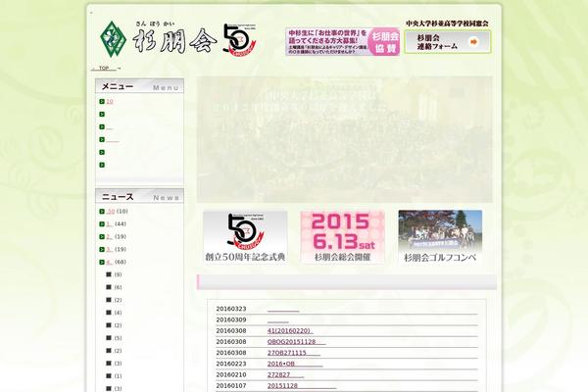The height and width of the screenshot is (392, 588).
Task: Open the 2015 6.13 sat 杉朋会総会開催 thumbnail
Action: tap(342, 237)
